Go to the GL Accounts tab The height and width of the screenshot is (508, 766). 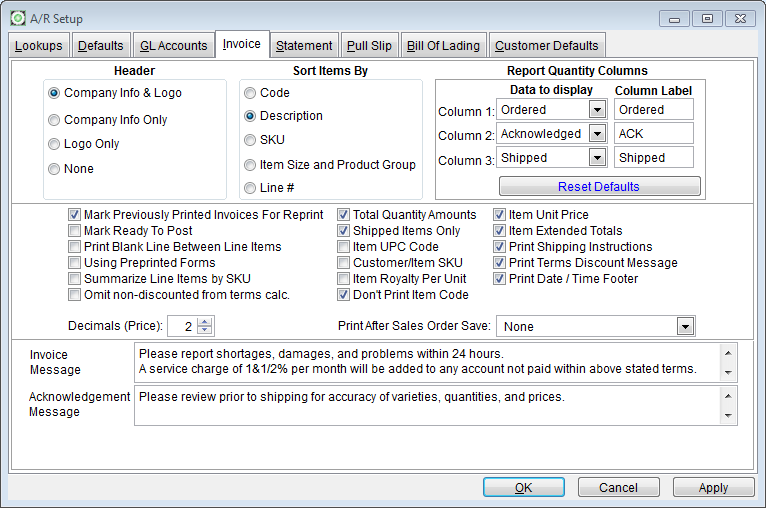click(x=173, y=45)
